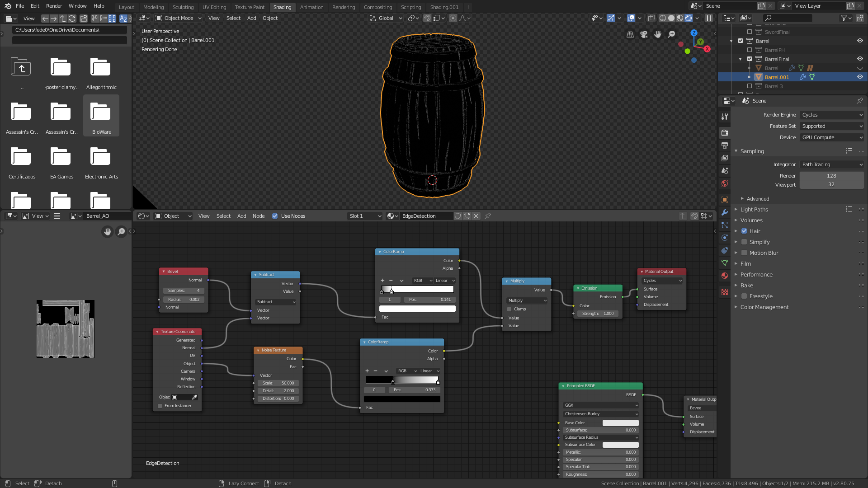This screenshot has height=488, width=868.
Task: Open the Modifier properties wrench tab
Action: click(725, 212)
